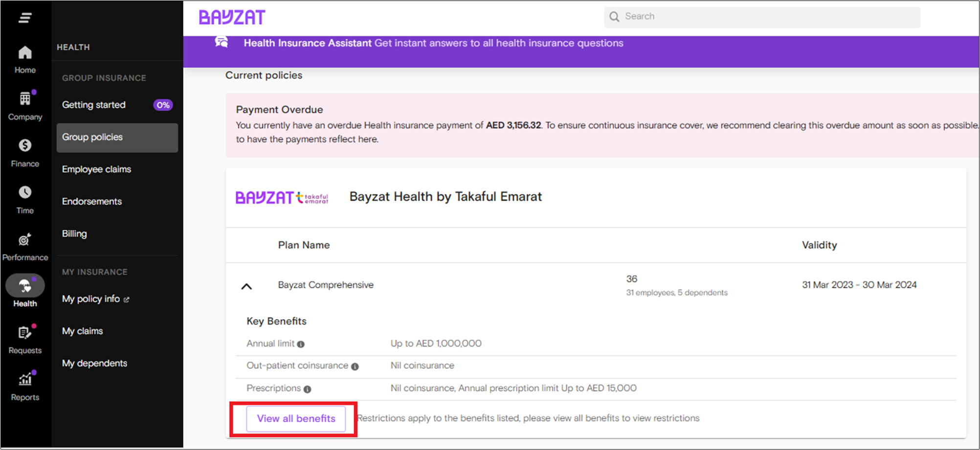Open the Company building icon

[25, 99]
